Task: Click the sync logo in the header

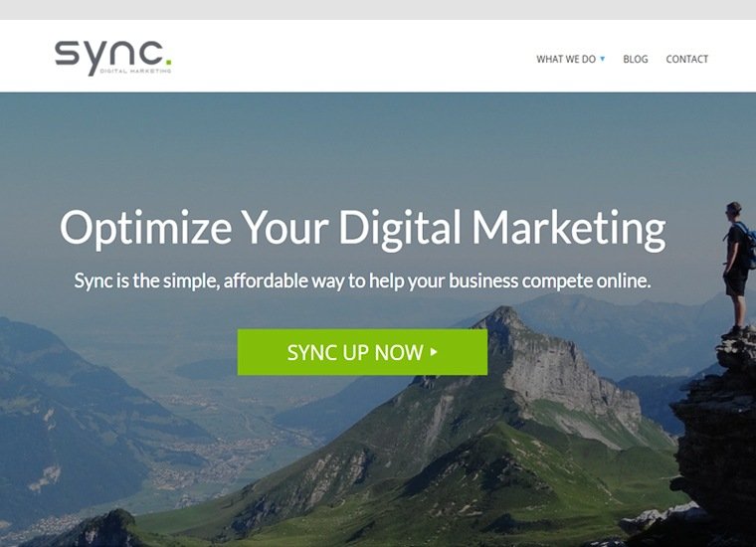Action: pos(112,58)
